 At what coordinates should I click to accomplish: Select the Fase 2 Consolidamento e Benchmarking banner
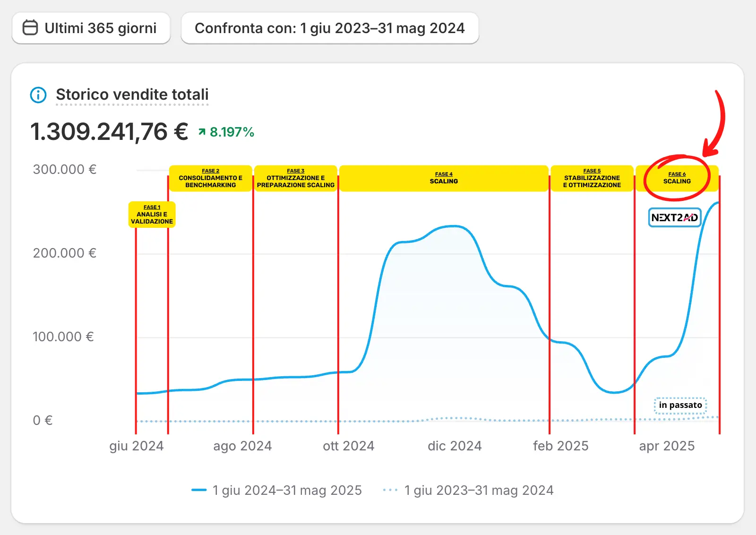pyautogui.click(x=210, y=178)
